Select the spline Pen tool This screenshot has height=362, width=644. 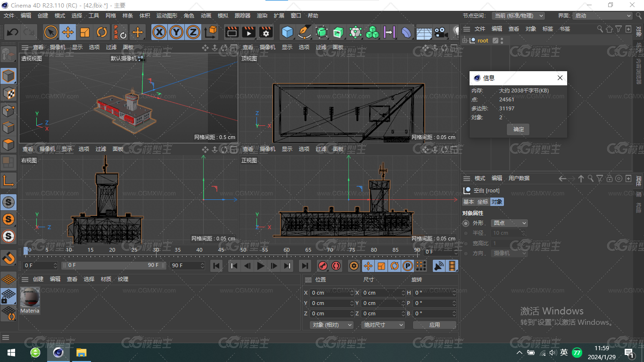coord(305,32)
